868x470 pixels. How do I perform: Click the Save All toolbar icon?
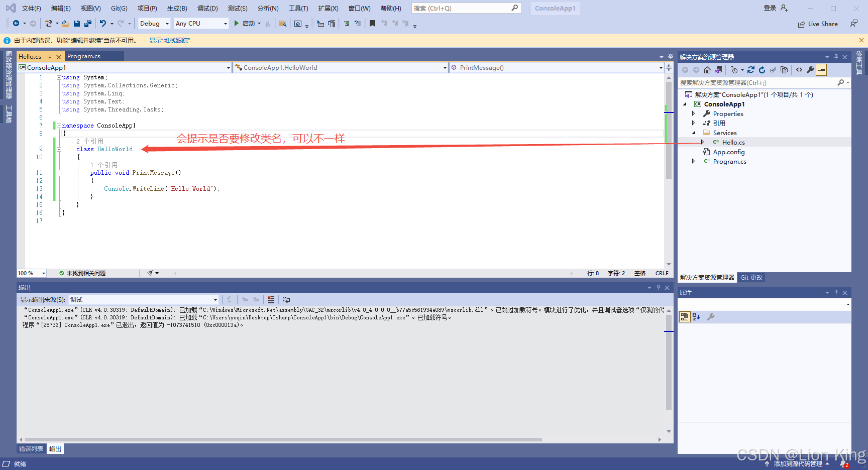(x=88, y=24)
